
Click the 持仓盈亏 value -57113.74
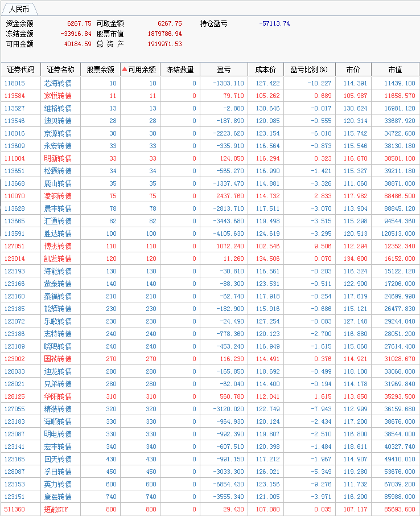pyautogui.click(x=274, y=23)
